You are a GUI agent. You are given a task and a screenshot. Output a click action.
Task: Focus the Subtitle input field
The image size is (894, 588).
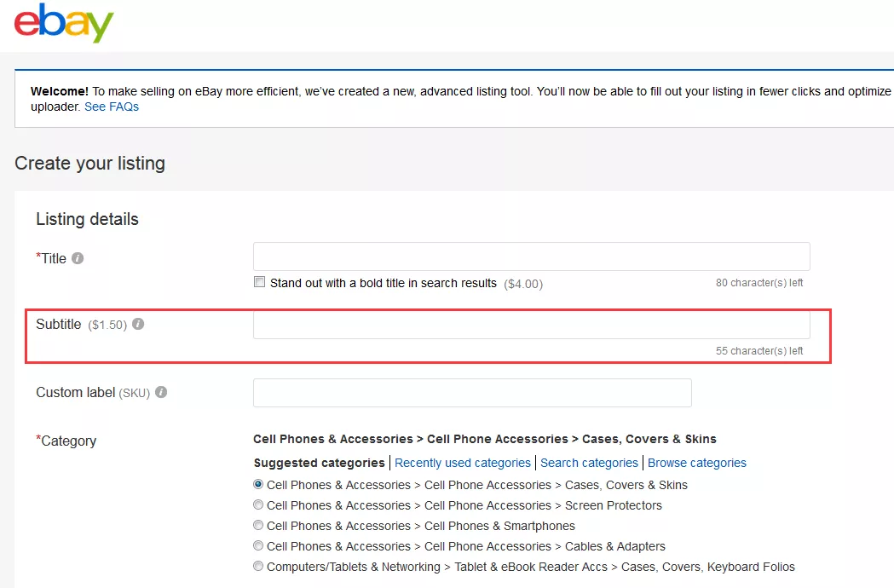531,325
